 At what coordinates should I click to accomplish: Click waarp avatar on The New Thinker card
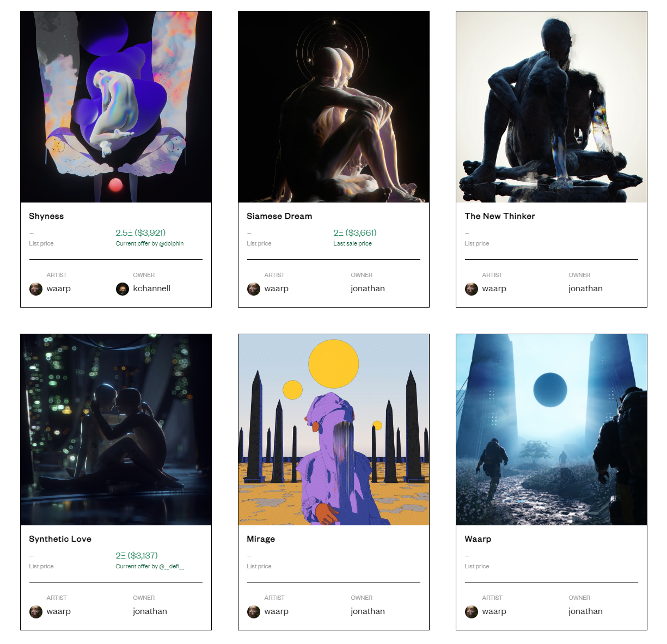coord(472,289)
